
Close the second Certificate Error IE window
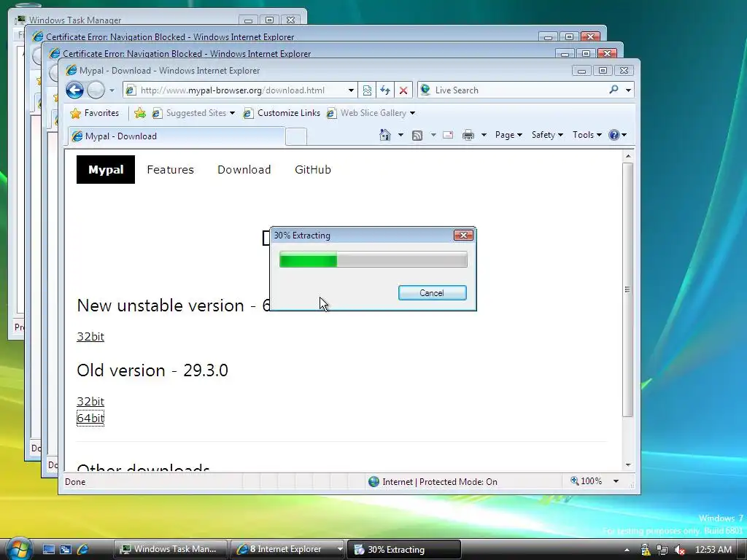[x=607, y=53]
